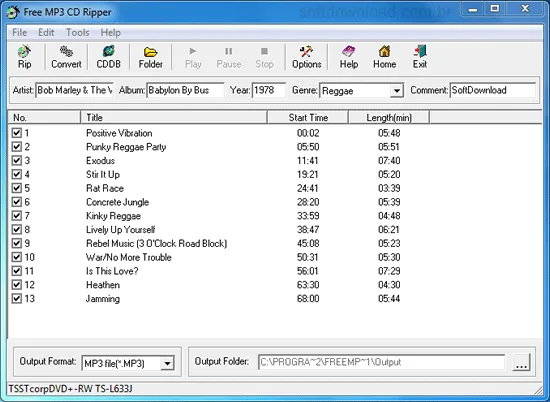
Task: Minimize the Free MP3 CD Ripper window
Action: tap(473, 9)
